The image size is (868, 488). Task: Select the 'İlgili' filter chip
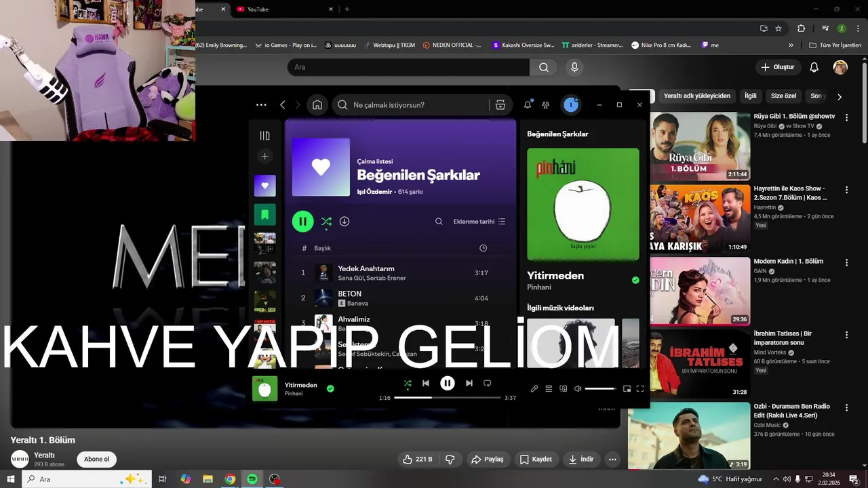751,96
